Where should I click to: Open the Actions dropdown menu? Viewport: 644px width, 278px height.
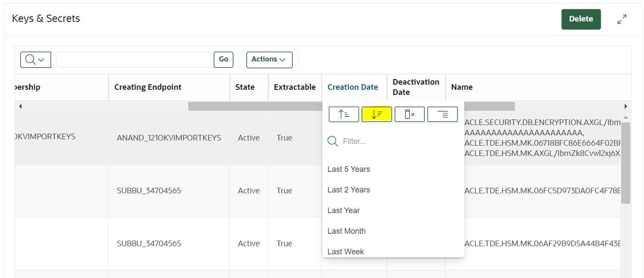269,60
